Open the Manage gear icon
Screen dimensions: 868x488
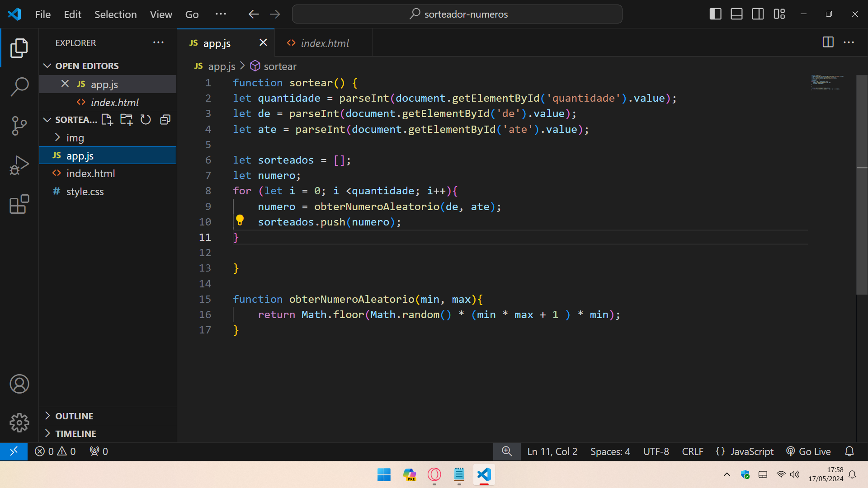pos(19,423)
